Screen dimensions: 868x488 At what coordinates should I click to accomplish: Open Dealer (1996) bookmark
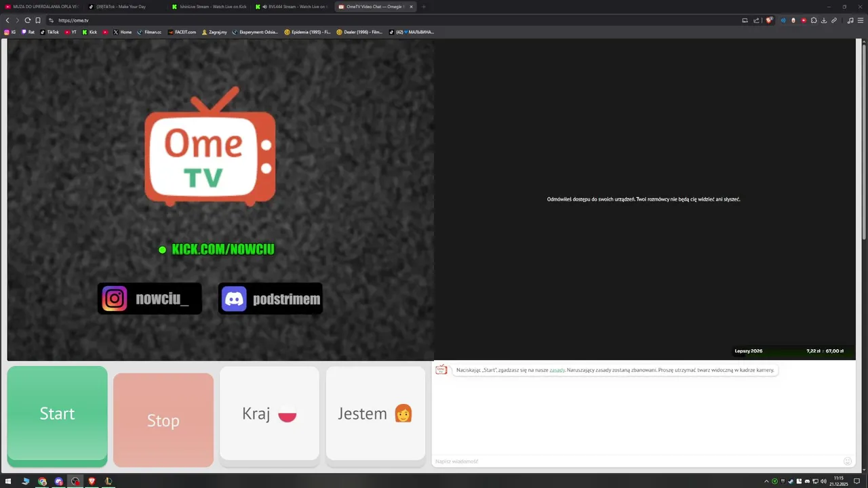(x=359, y=32)
